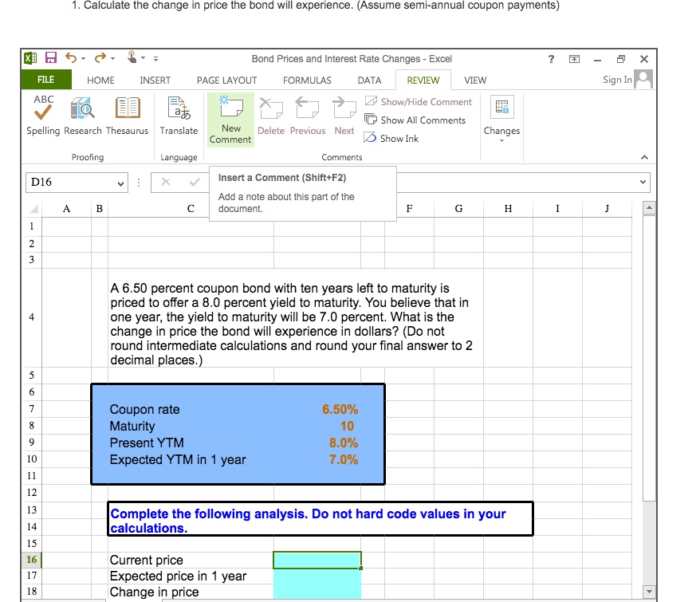
Task: Toggle Show/Hide Comment
Action: (418, 102)
